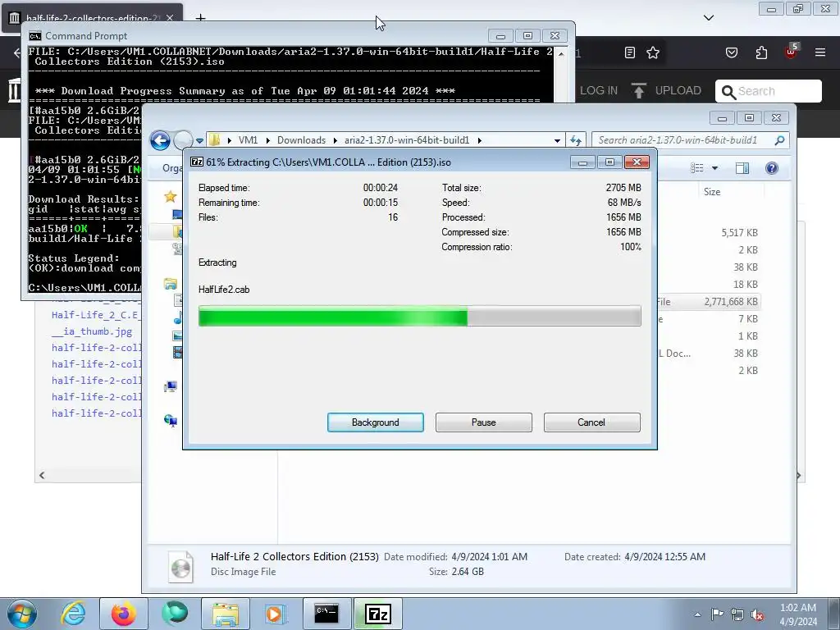Open Firefox reader view icon
840x630 pixels.
pos(630,52)
